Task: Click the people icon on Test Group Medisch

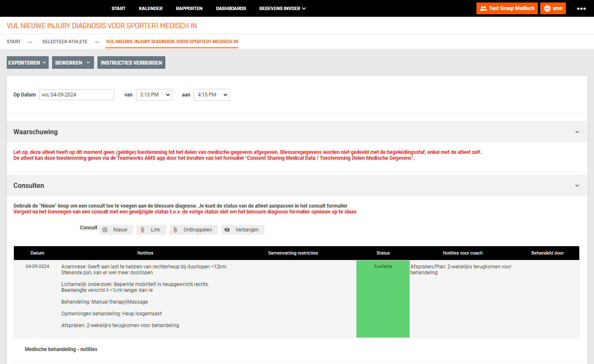Action: coord(483,8)
